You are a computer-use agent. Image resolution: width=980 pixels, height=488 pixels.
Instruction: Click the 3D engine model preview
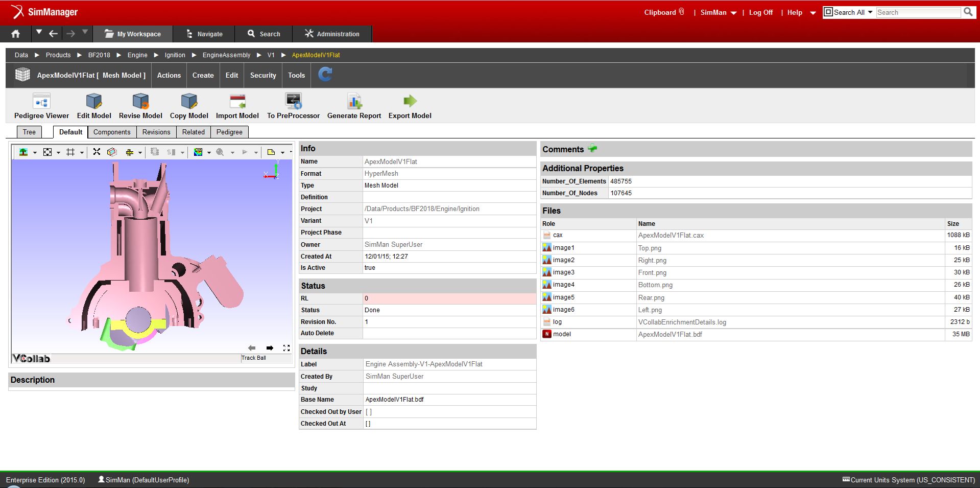pos(152,255)
